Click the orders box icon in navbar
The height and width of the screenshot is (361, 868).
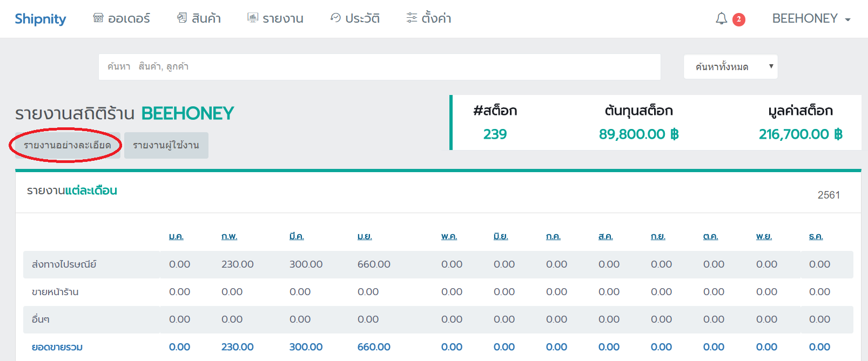coord(98,18)
